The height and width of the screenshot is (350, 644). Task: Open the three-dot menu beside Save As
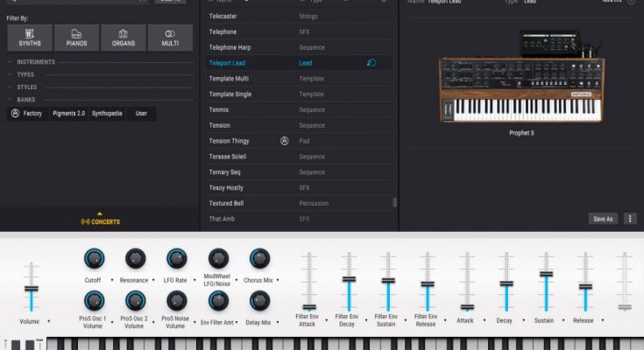[x=630, y=219]
